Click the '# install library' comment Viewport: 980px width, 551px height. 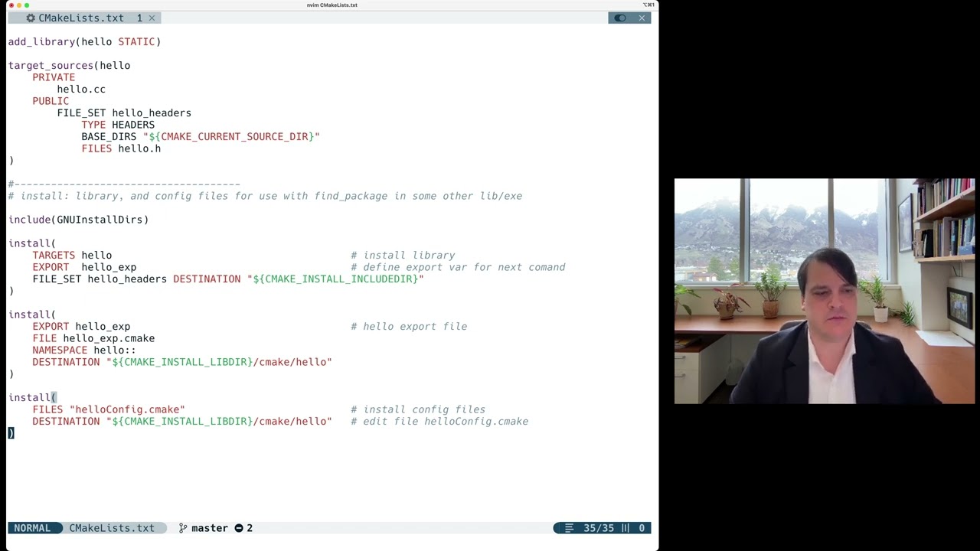(x=403, y=255)
